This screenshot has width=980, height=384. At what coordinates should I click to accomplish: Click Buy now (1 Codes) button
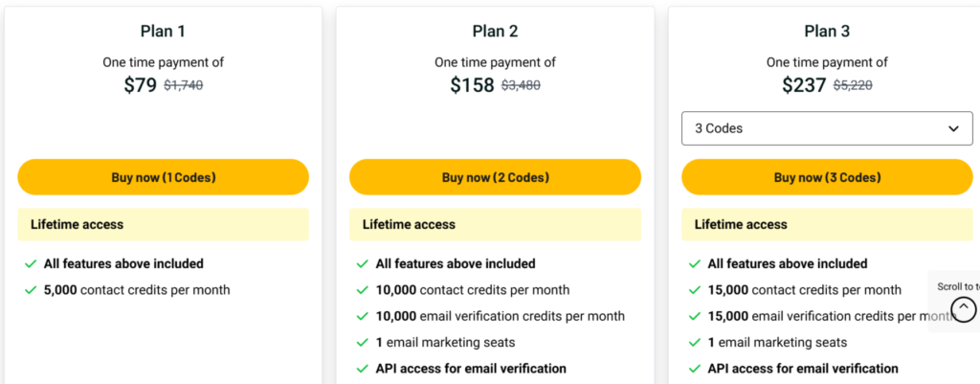[163, 177]
